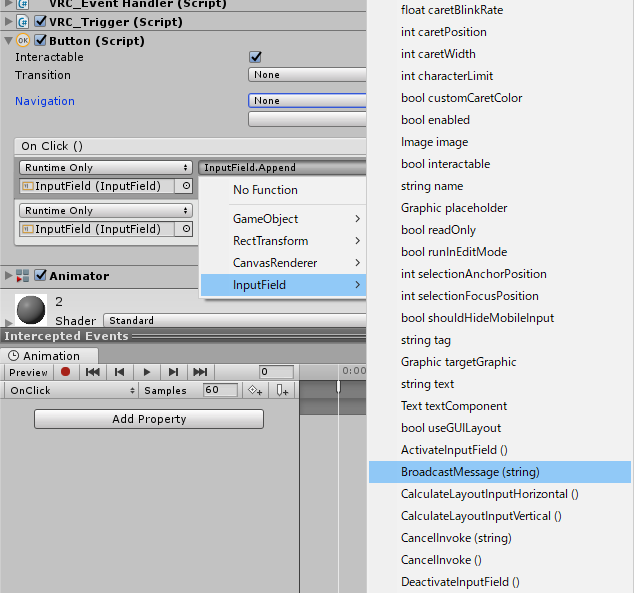Click the material sphere preview thumbnail
The height and width of the screenshot is (593, 634).
click(31, 310)
